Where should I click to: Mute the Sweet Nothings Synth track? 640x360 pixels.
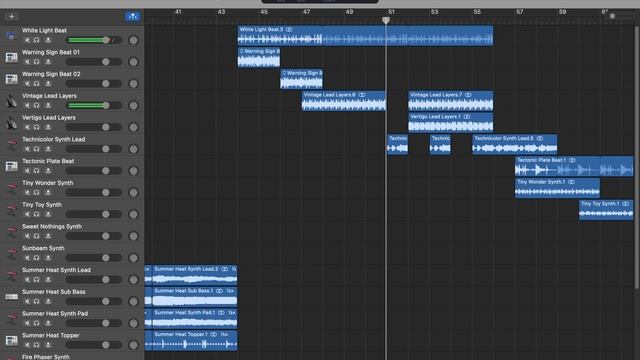coord(27,236)
